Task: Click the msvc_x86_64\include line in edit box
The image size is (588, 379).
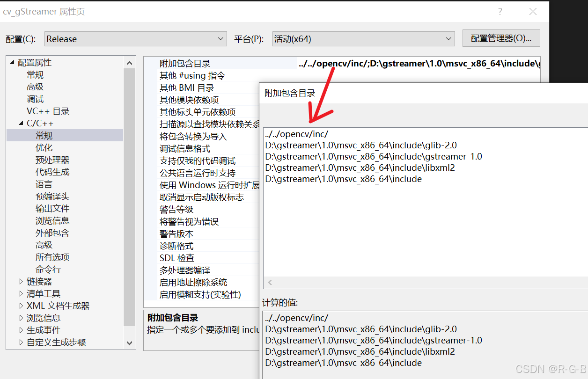Action: 344,179
